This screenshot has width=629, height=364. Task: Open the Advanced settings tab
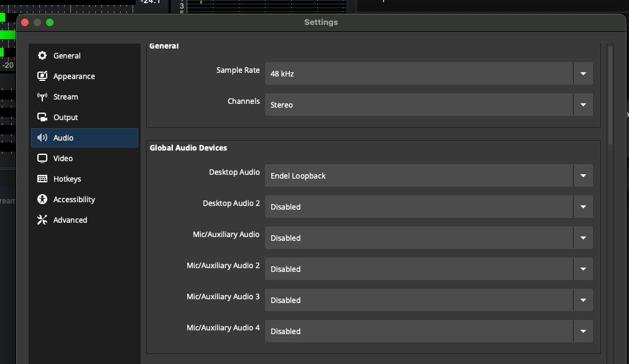85,220
